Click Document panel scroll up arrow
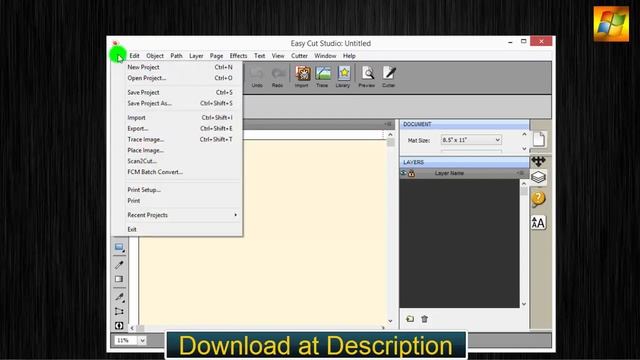This screenshot has height=360, width=640. pos(524,134)
